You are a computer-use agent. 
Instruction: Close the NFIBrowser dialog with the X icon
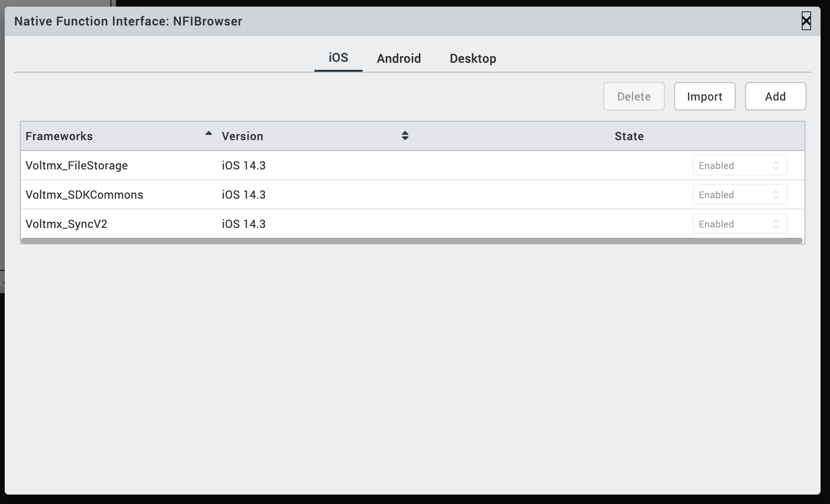(806, 21)
